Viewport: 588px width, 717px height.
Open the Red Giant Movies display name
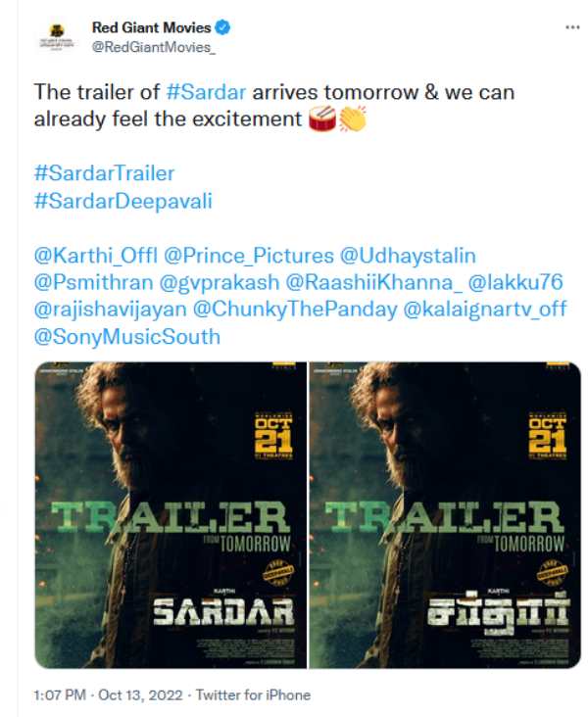pos(152,27)
